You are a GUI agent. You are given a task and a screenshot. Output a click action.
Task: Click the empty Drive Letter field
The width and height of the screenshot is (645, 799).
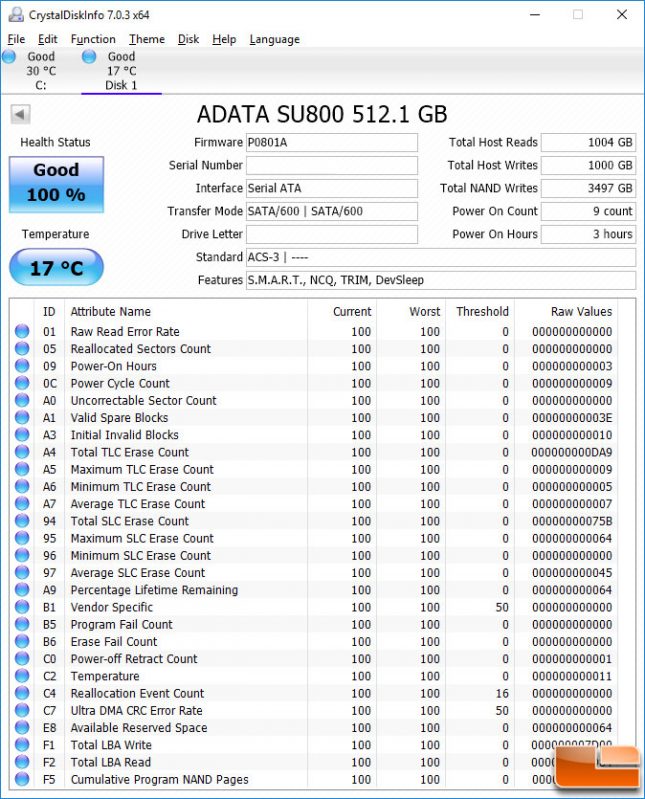coord(332,234)
